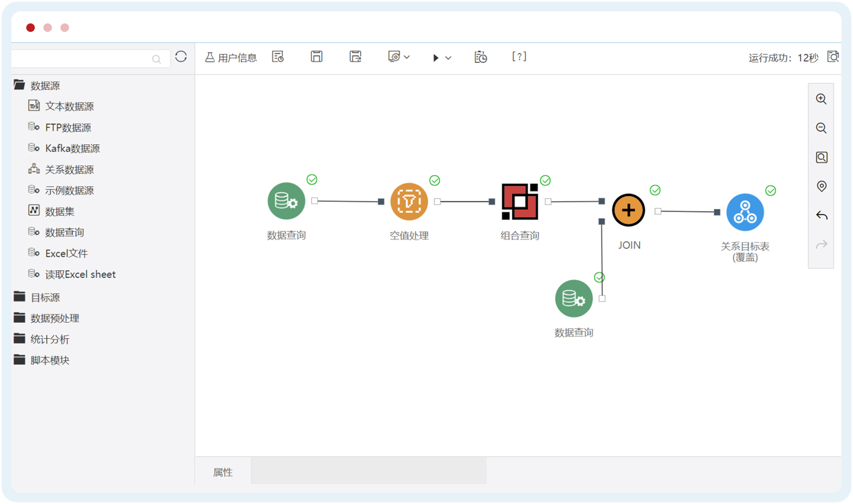Undo the last action
This screenshot has height=504, width=853.
pos(822,216)
